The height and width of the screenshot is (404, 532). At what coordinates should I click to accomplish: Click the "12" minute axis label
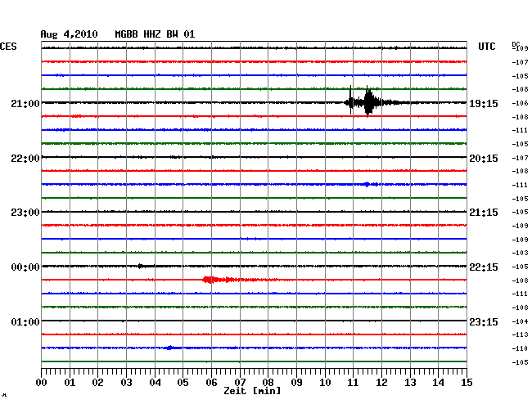point(381,383)
